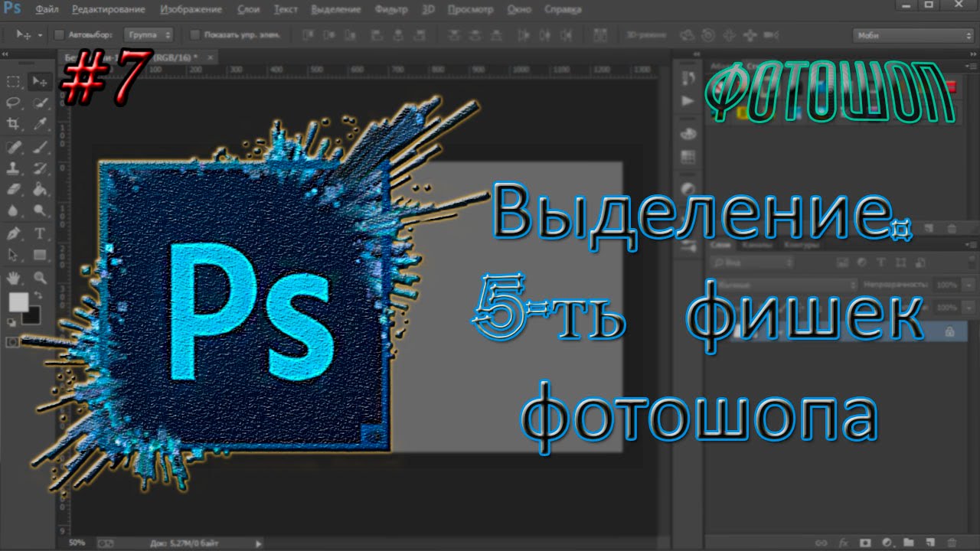The width and height of the screenshot is (980, 551).
Task: Reset default foreground and background colors
Action: pos(11,321)
